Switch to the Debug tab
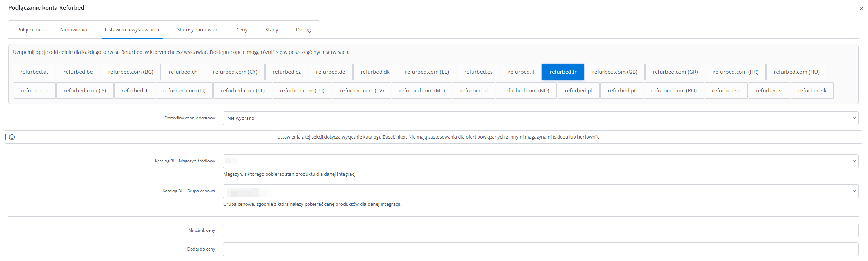 [303, 30]
